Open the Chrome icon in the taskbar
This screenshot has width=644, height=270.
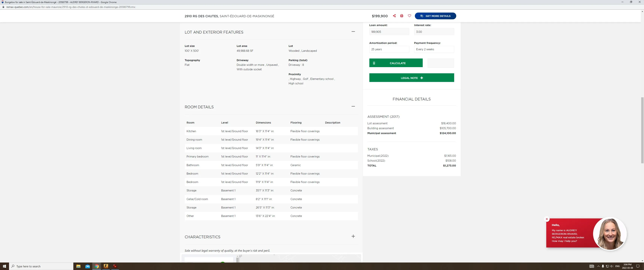coord(97,266)
